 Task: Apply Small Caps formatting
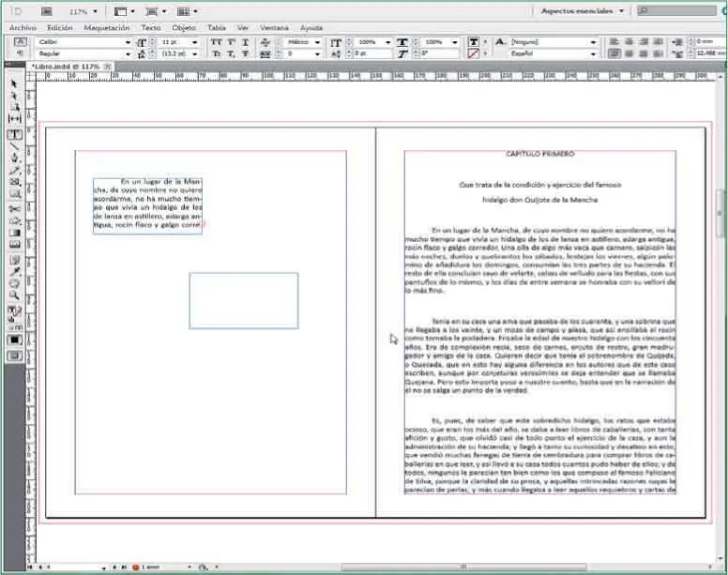click(217, 53)
